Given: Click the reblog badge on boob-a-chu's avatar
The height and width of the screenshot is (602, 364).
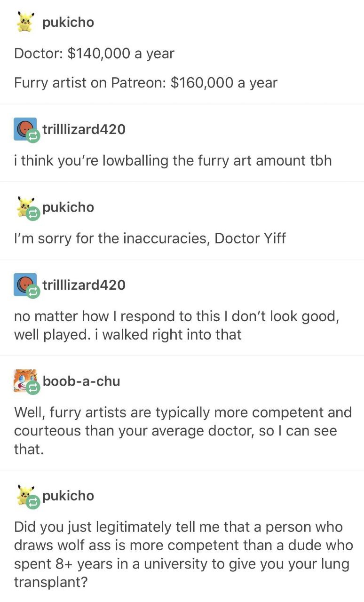Looking at the screenshot, I should coord(34,388).
